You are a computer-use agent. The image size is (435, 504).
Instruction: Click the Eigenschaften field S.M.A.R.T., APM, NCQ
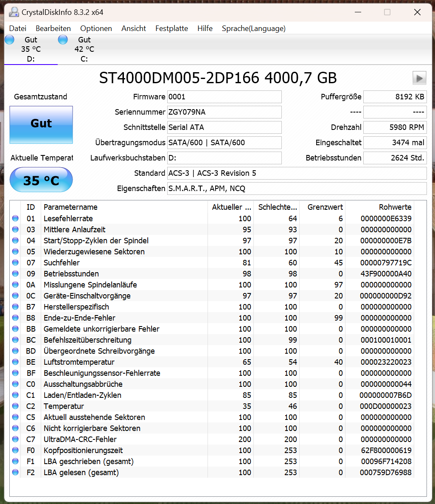pos(297,189)
